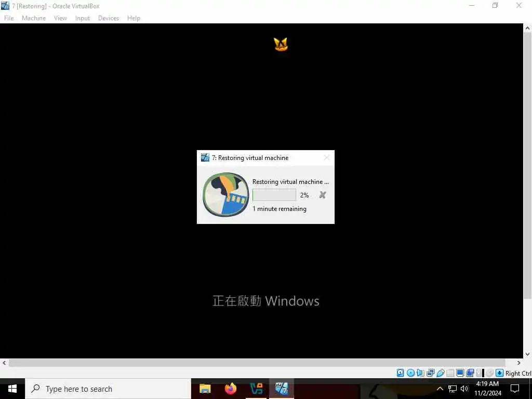Click the vertical scrollbar up arrow
532x399 pixels.
[x=528, y=28]
